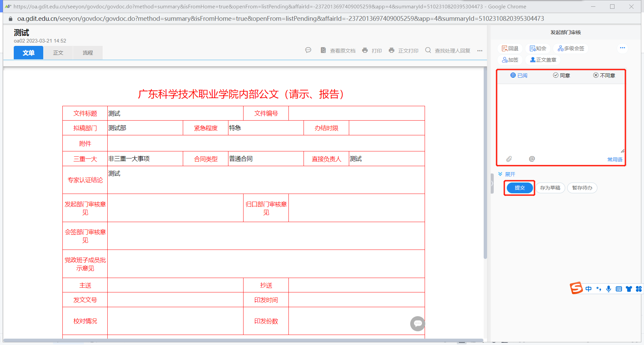Screen dimensions: 644x345
Task: Switch to the 正文 tab
Action: [x=58, y=53]
